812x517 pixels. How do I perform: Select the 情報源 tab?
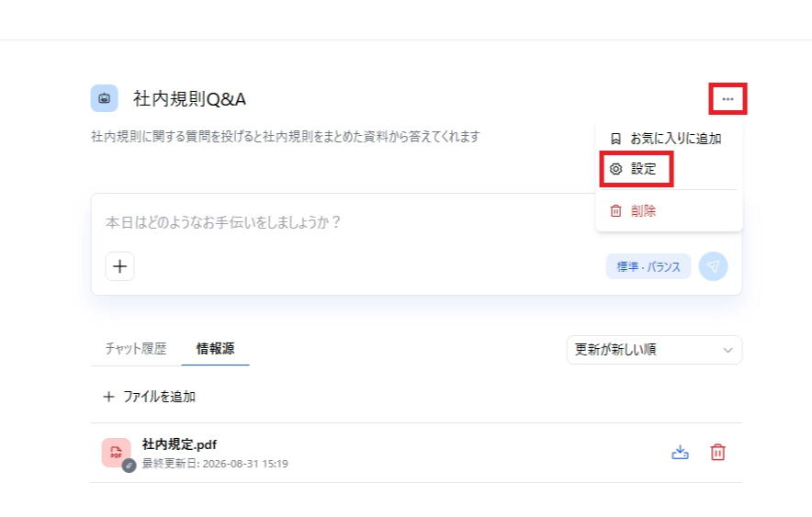tap(216, 349)
